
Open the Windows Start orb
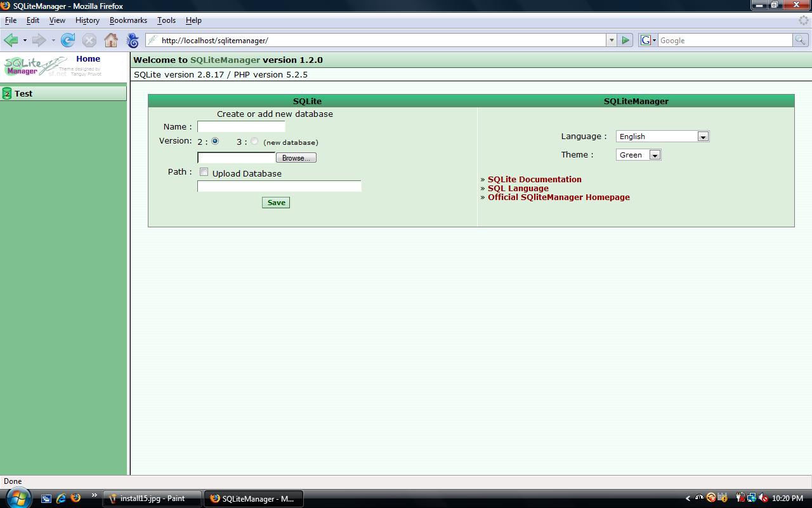click(x=18, y=498)
